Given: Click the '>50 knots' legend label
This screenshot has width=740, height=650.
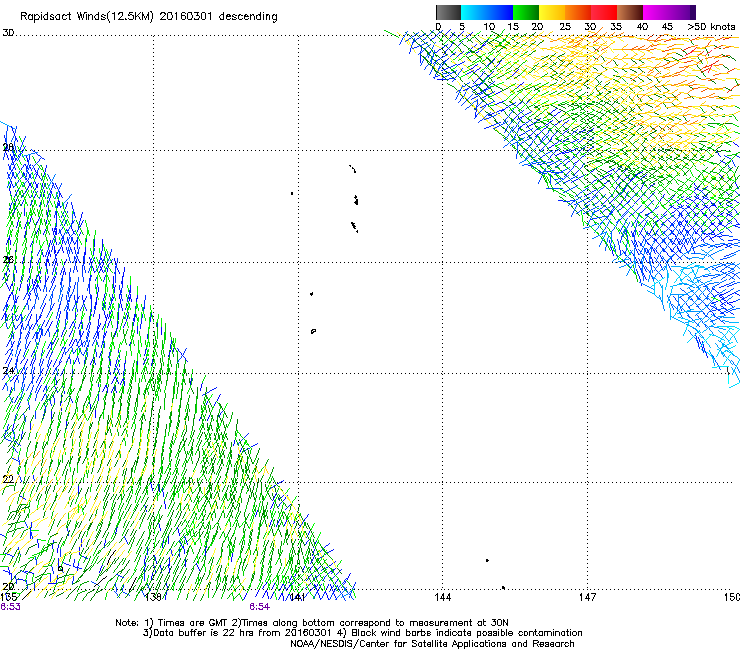Looking at the screenshot, I should click(x=711, y=26).
